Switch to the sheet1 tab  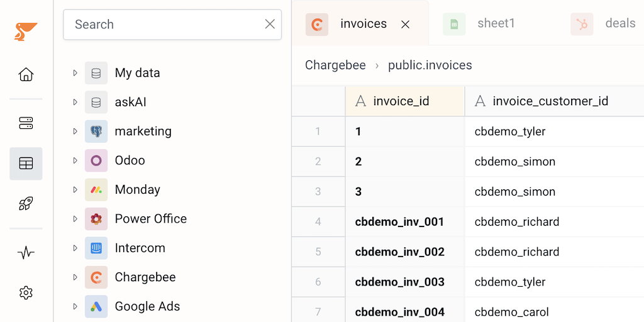click(496, 24)
